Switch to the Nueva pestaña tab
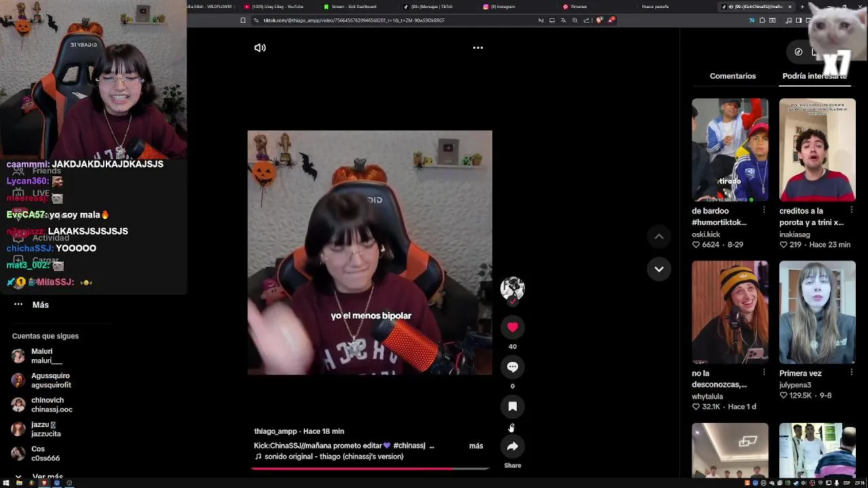 pos(655,7)
